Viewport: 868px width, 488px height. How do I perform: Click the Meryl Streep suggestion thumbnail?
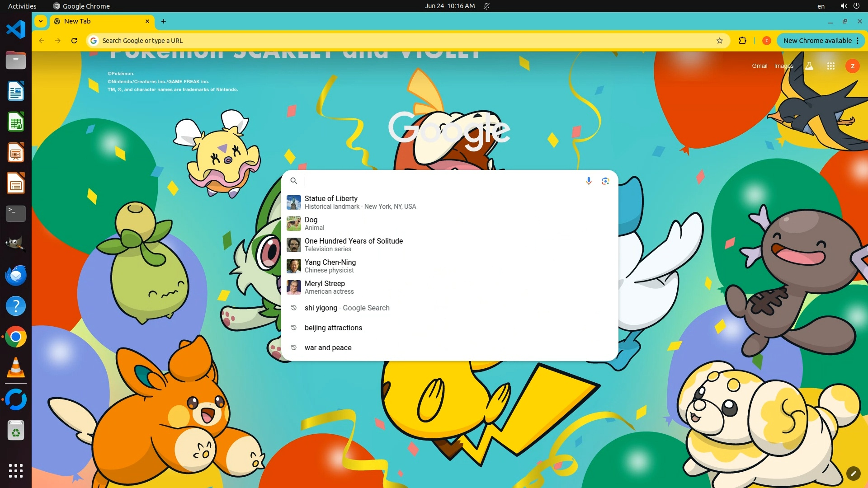[x=293, y=287]
